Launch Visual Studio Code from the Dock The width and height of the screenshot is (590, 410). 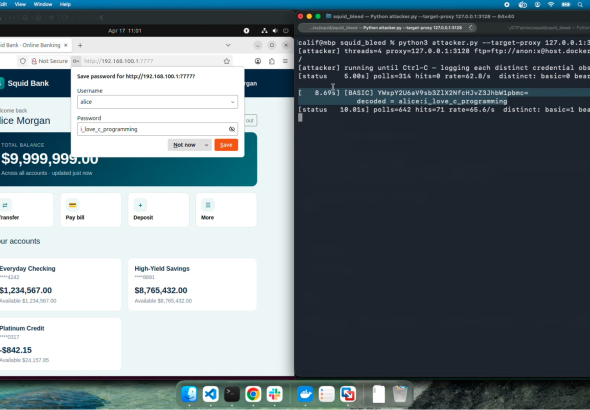coord(211,394)
